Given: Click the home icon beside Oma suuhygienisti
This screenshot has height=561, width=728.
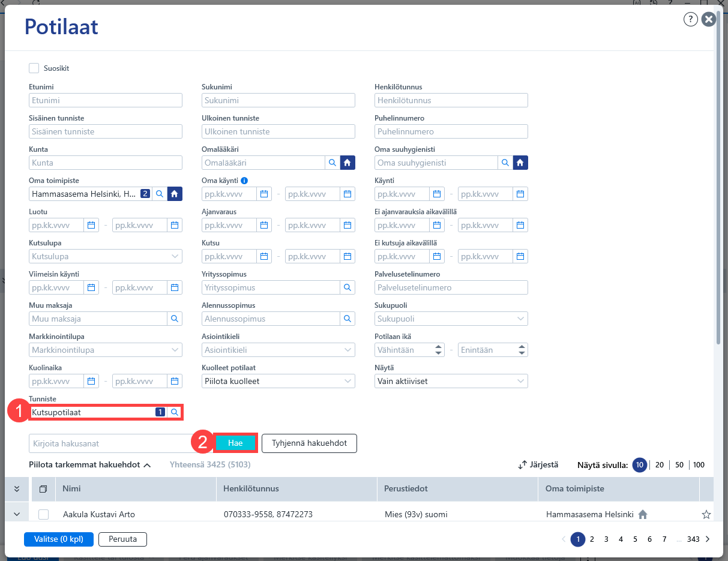Looking at the screenshot, I should (x=520, y=163).
